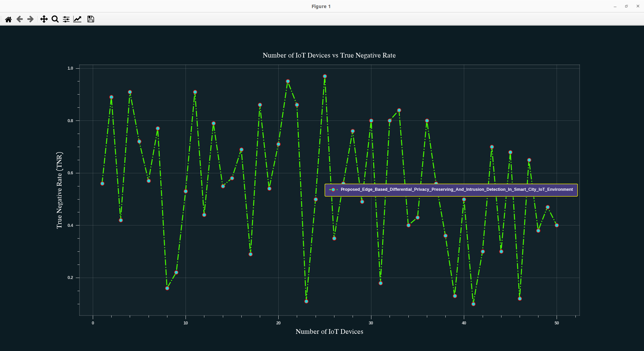Minimize the Figure 1 window
The width and height of the screenshot is (644, 351).
[x=615, y=6]
